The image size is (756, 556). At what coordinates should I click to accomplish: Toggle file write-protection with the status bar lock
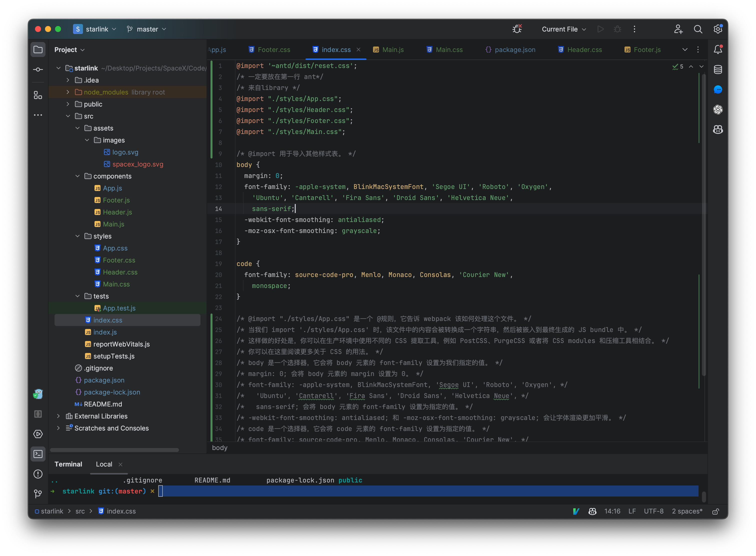[x=715, y=511]
